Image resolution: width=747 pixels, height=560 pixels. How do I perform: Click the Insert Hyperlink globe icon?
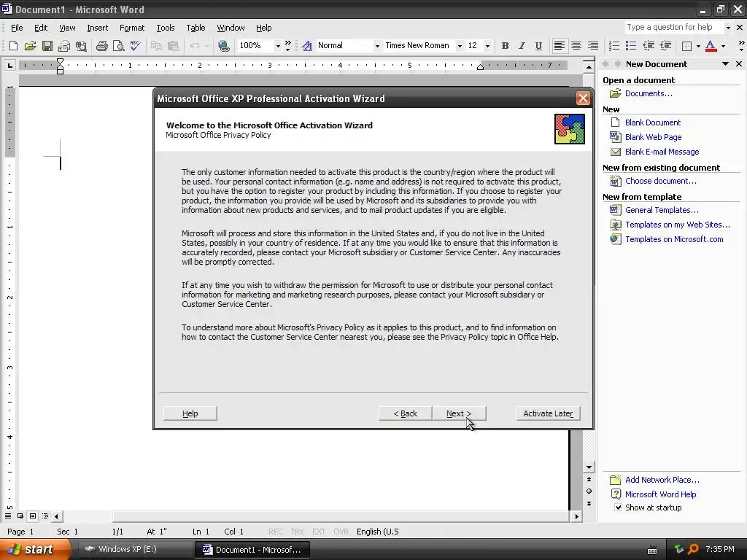(223, 46)
